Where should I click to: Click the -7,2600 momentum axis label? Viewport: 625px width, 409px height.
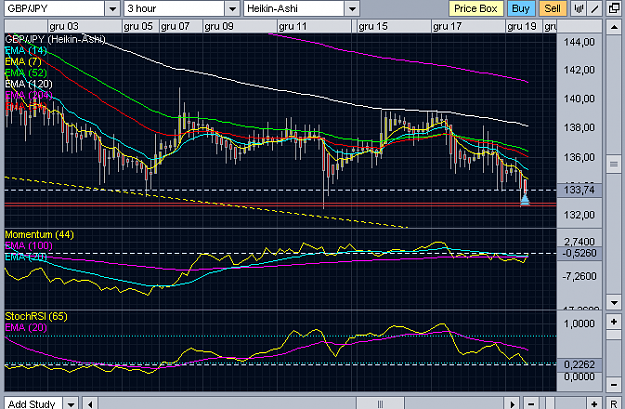(579, 276)
